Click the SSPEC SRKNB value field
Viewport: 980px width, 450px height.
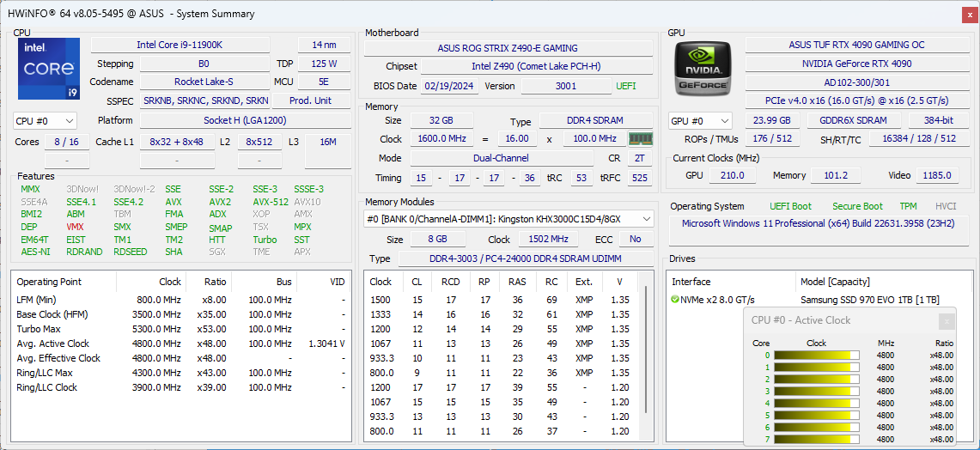pos(204,100)
